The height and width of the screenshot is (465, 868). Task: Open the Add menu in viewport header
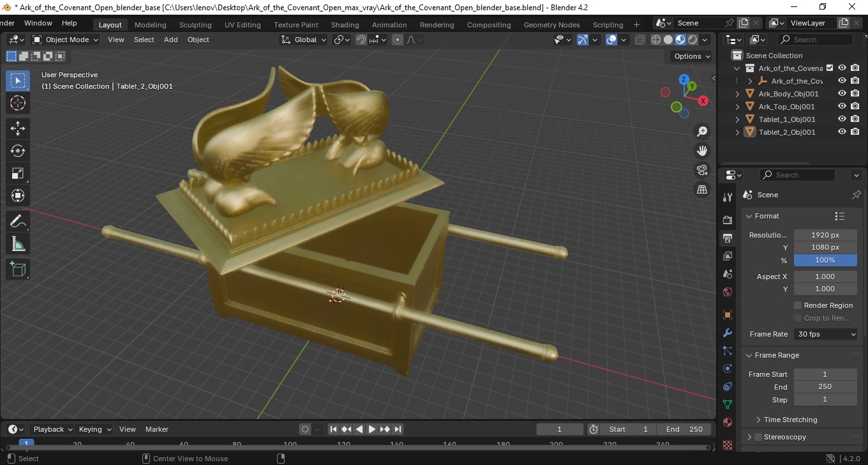click(x=170, y=40)
